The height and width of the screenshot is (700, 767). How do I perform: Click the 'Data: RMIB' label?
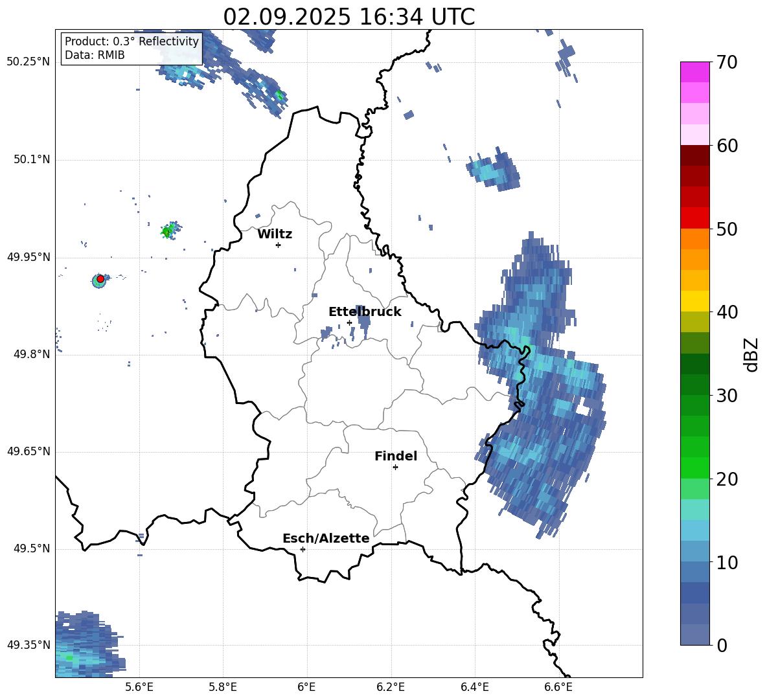pos(95,55)
